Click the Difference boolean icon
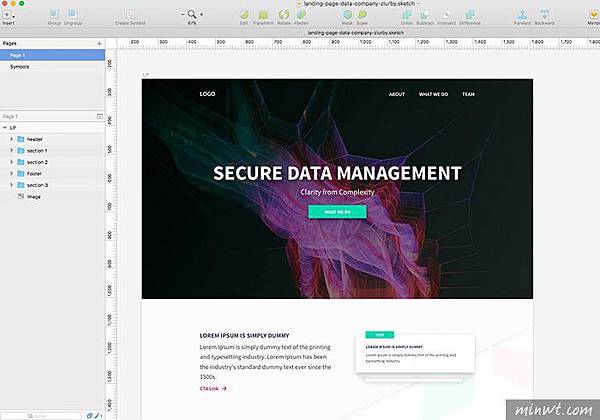The width and height of the screenshot is (600, 420). click(470, 15)
